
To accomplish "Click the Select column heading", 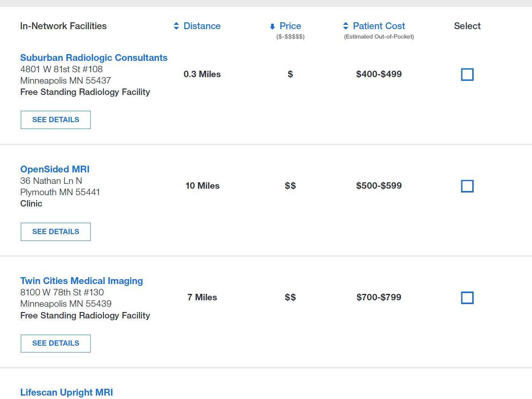I will (467, 26).
